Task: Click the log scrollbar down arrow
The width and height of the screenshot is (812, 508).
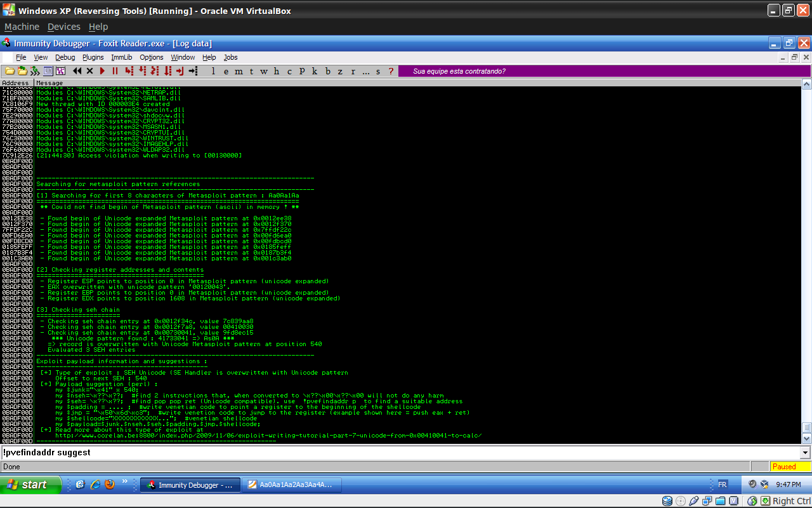Action: coord(806,438)
